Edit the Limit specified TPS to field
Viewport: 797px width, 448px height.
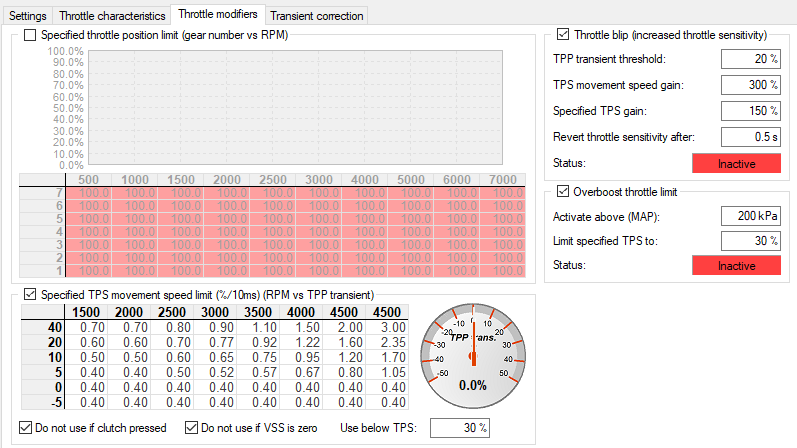(x=751, y=241)
